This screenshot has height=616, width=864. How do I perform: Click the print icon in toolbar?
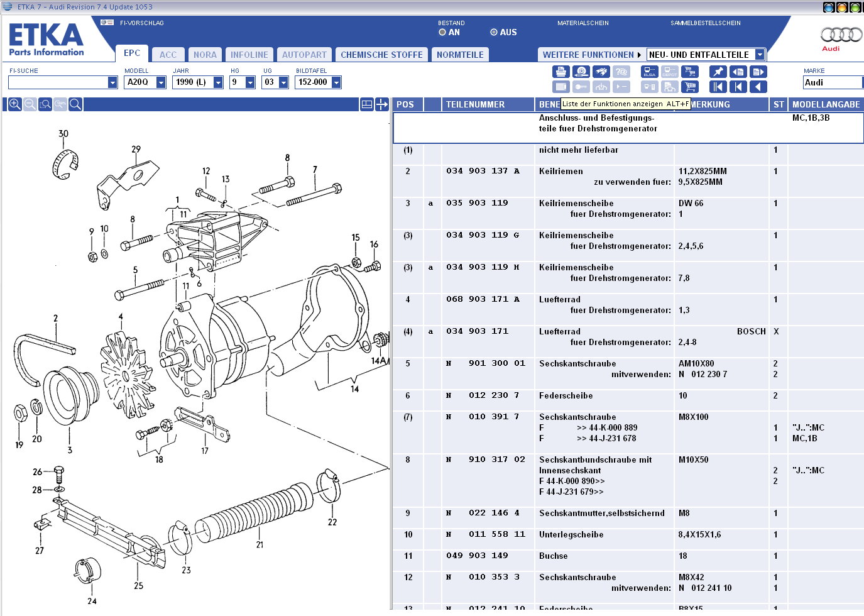[561, 72]
